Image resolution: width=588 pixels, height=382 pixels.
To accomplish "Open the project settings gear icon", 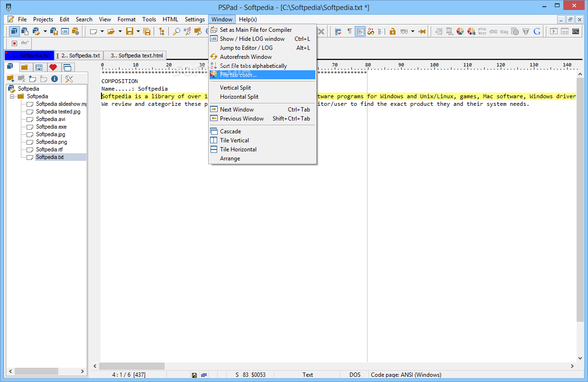I will (x=75, y=31).
